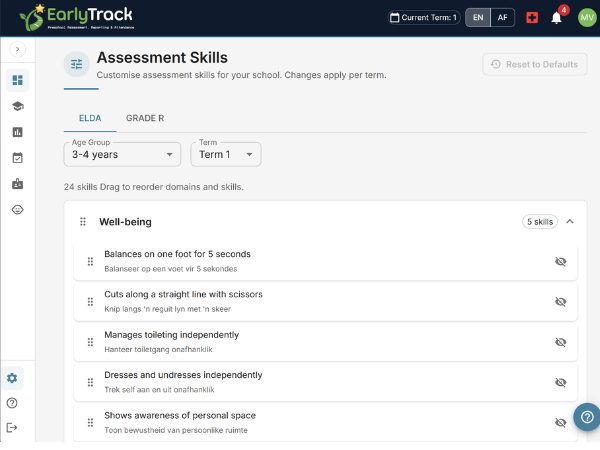Click text Manages toileting independently
The image size is (600, 450).
pos(172,335)
